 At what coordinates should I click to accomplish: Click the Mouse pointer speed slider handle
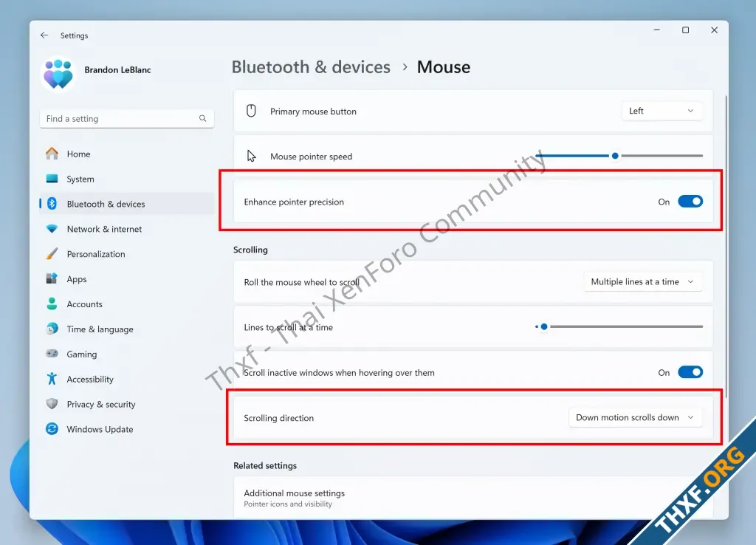pos(615,156)
